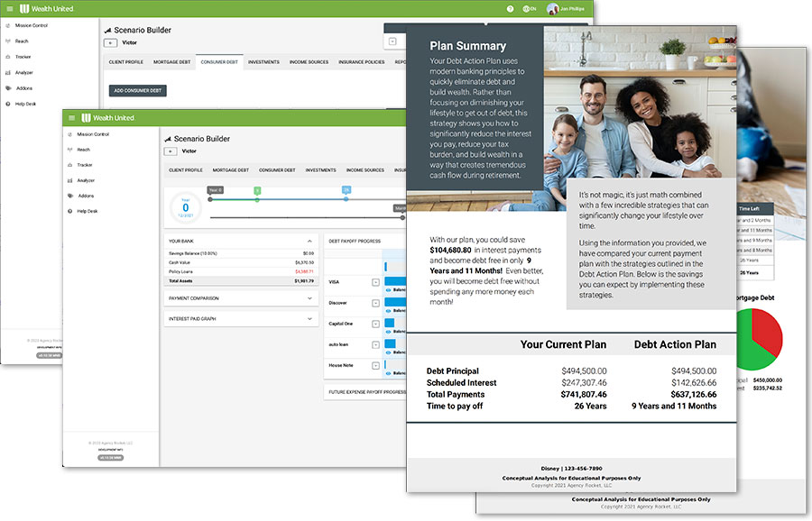
Task: Click the Wealth United logo in the front window
Action: [x=107, y=118]
